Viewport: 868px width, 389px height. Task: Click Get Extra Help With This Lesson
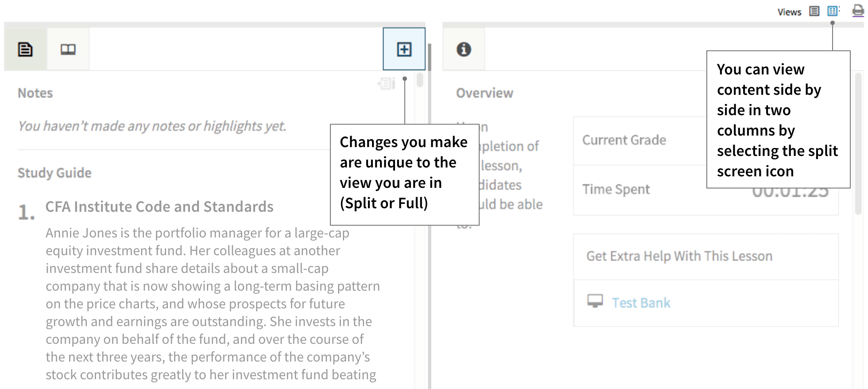coord(679,256)
